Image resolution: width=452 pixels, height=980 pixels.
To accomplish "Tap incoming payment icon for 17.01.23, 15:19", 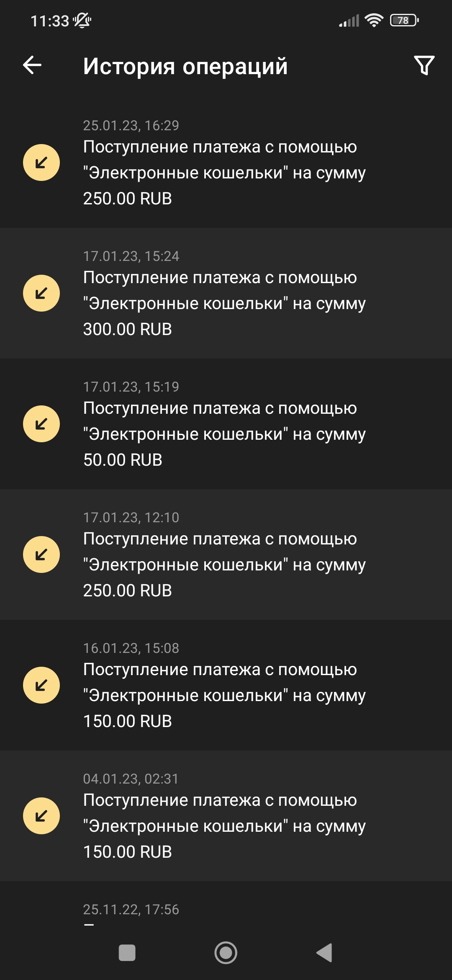I will 41,424.
